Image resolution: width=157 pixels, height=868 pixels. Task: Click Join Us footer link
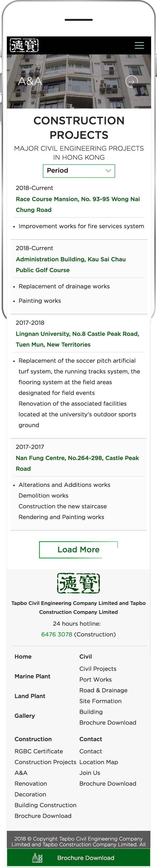[x=90, y=773]
